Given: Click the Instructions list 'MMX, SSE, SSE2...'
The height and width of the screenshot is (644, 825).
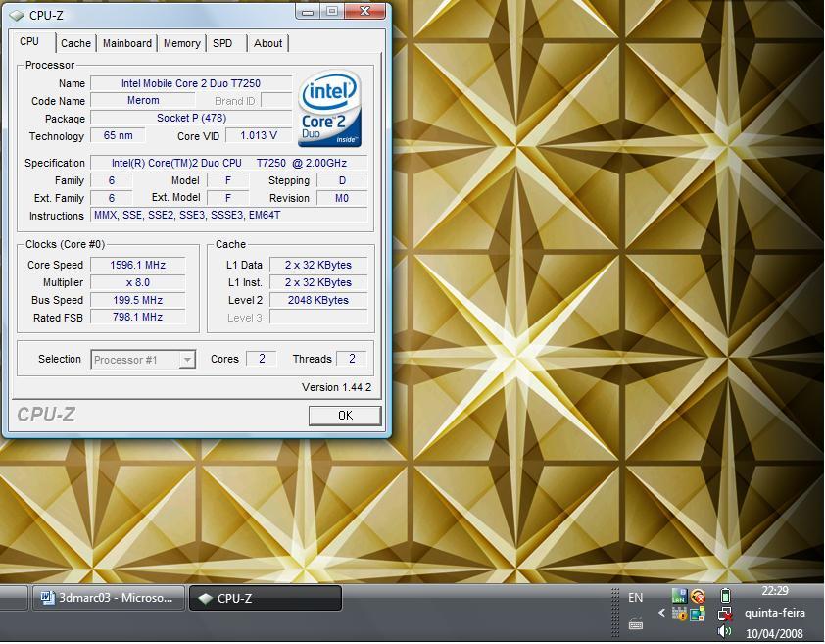Looking at the screenshot, I should pos(229,215).
